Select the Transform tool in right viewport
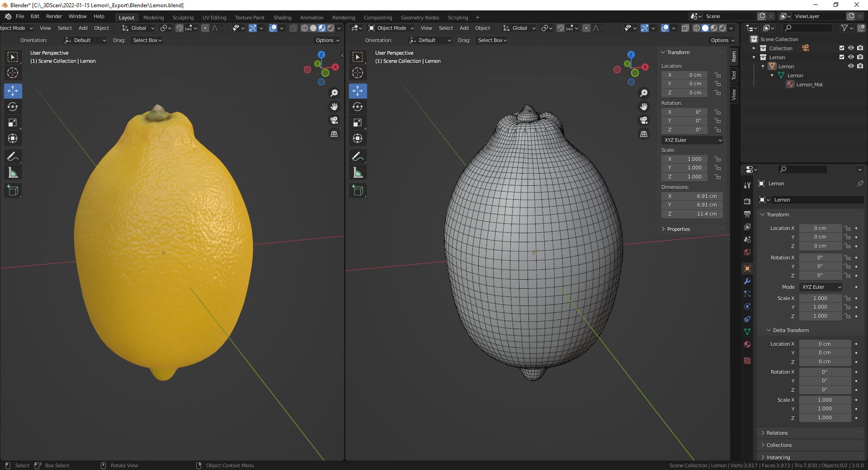The image size is (868, 470). [x=358, y=138]
